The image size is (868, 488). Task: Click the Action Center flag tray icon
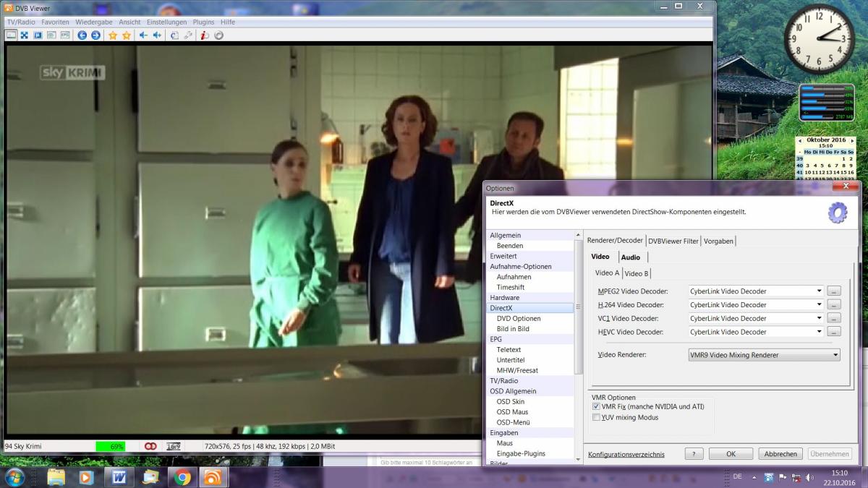[782, 477]
